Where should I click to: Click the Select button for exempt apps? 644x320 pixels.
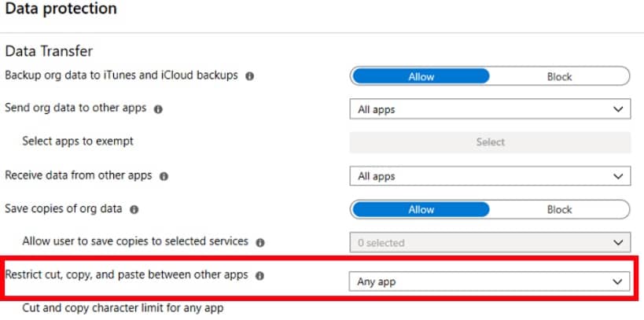pos(489,142)
